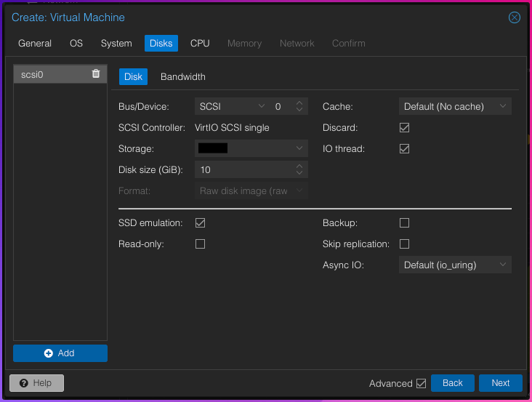Toggle SSD emulation checkbox
Image resolution: width=532 pixels, height=402 pixels.
point(201,223)
